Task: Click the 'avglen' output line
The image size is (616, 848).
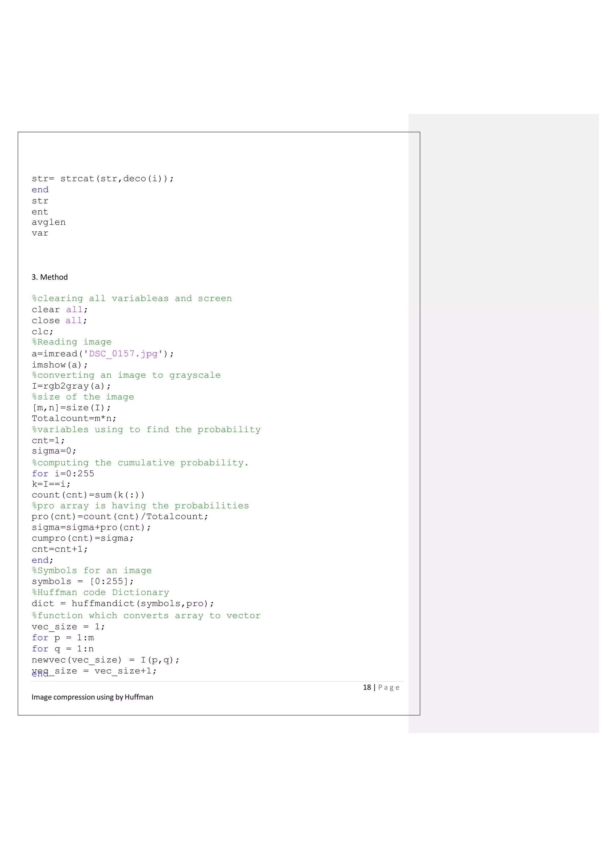Action: click(49, 223)
